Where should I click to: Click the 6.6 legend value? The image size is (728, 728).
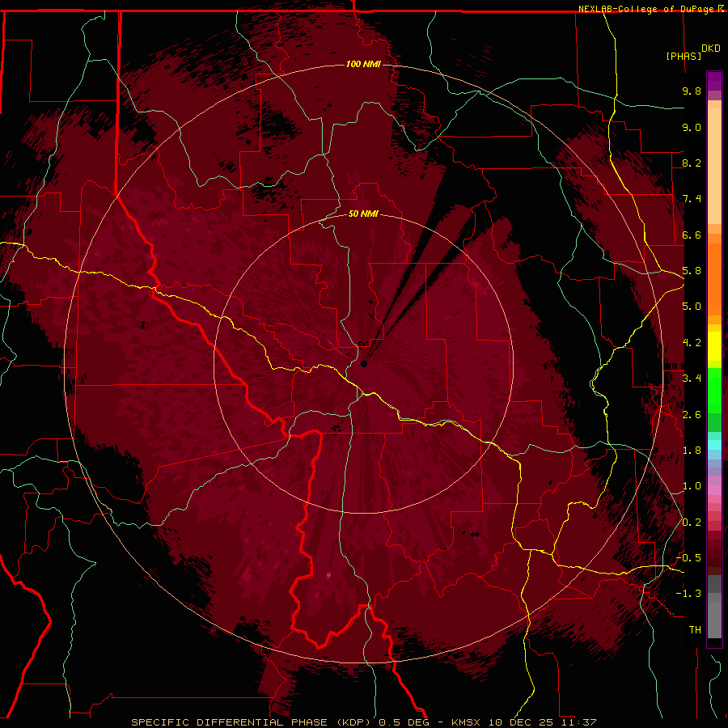(x=692, y=235)
